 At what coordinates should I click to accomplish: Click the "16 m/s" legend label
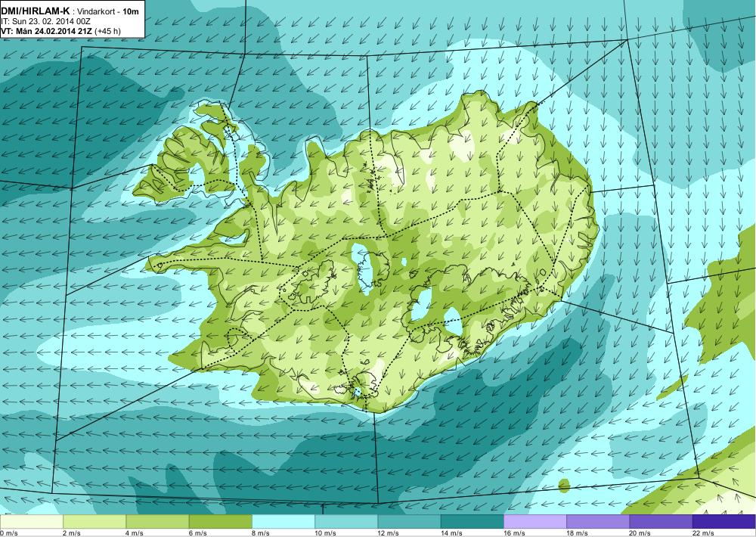click(x=514, y=533)
